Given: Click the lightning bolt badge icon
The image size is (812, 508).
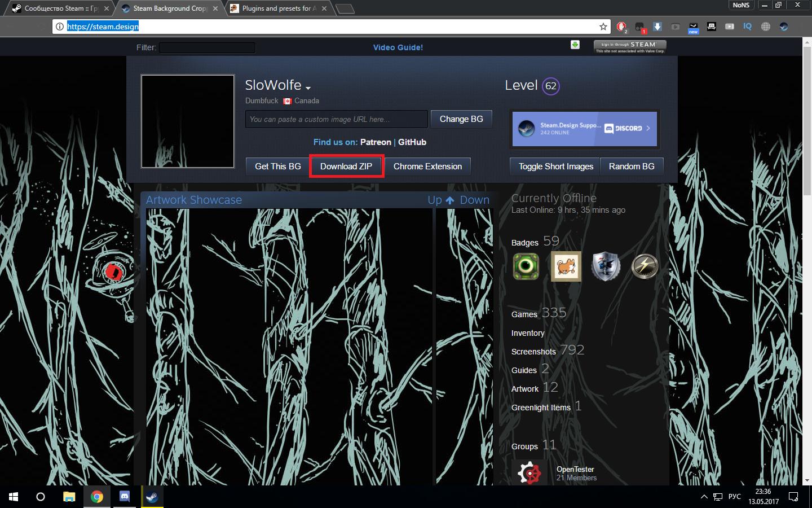Looking at the screenshot, I should point(644,266).
